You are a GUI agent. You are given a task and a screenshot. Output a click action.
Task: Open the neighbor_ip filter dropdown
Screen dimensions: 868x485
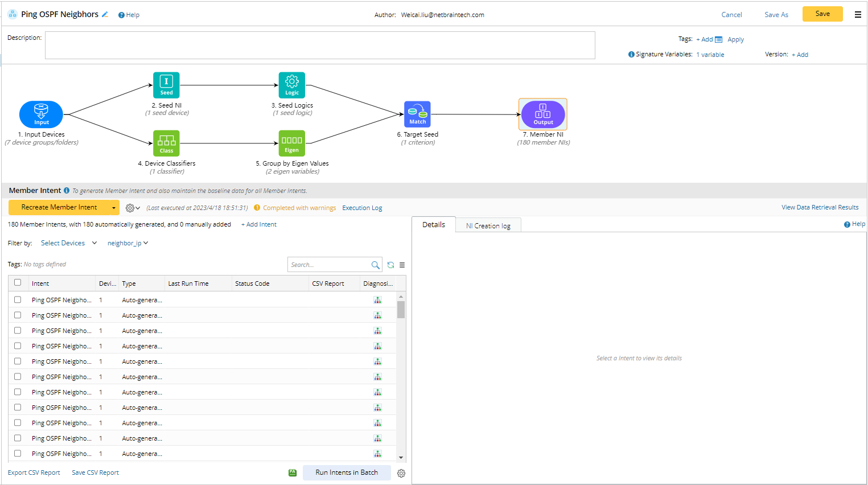[127, 243]
